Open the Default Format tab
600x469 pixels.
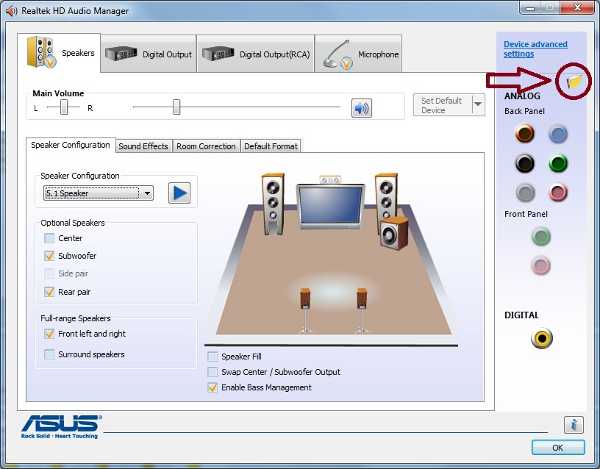(271, 146)
